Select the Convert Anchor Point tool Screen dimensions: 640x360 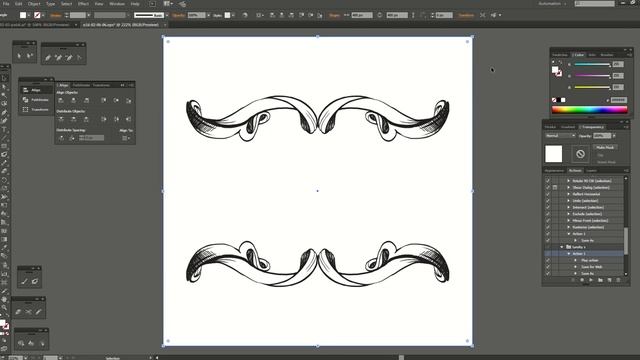point(79,58)
